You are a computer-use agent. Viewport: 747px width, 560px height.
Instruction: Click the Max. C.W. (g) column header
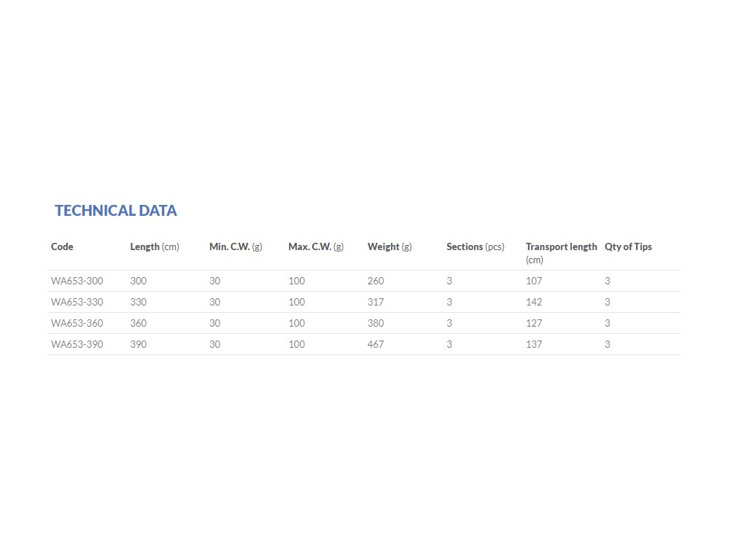click(316, 246)
